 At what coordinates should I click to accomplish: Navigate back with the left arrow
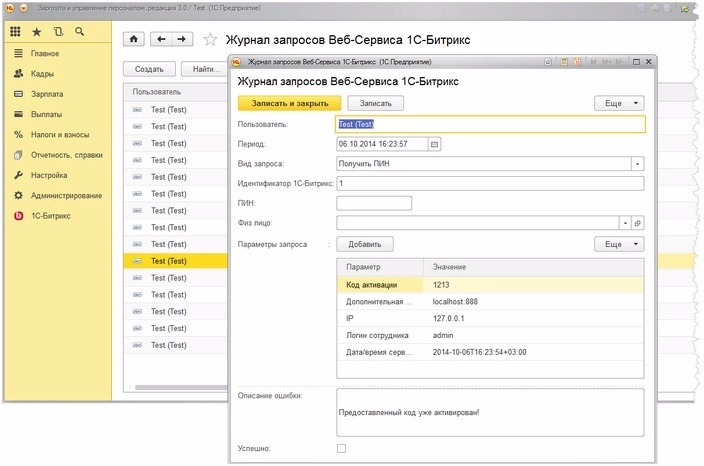(161, 39)
